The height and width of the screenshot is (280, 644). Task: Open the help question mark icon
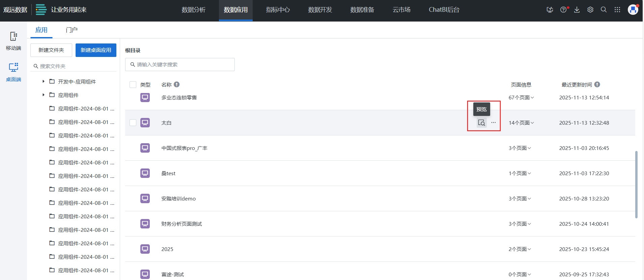coord(563,10)
